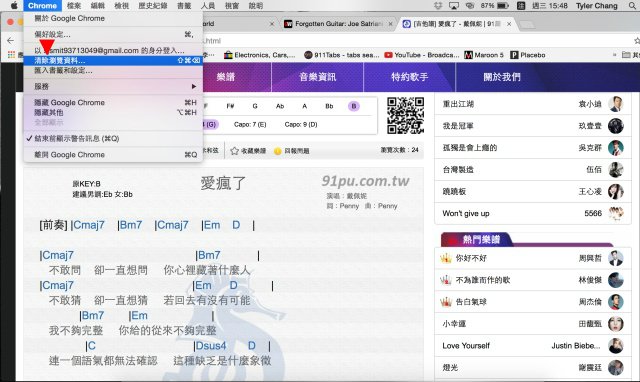Click the star icon to favorite the tab
The height and width of the screenshot is (382, 640).
(234, 151)
